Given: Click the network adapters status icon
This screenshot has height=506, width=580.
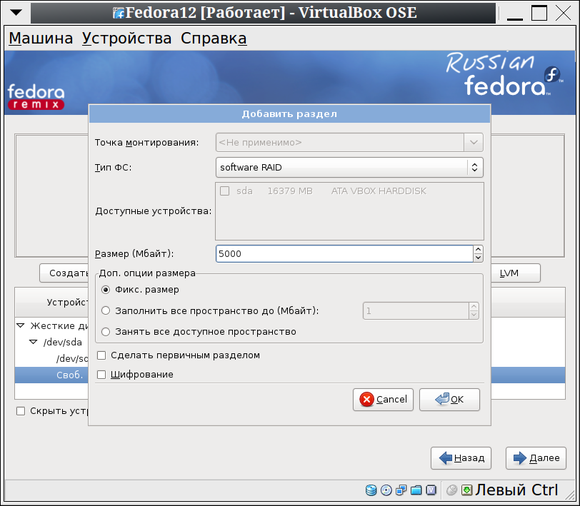Looking at the screenshot, I should point(401,490).
